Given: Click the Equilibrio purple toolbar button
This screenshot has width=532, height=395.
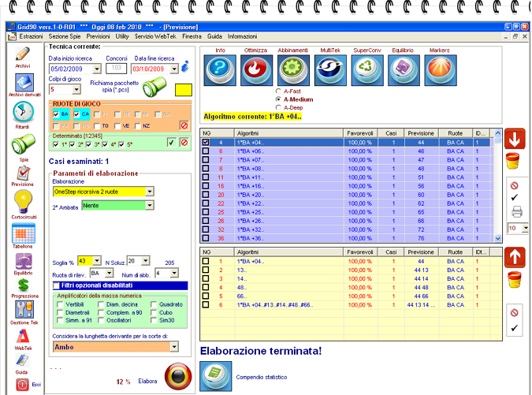Looking at the screenshot, I should tap(404, 70).
